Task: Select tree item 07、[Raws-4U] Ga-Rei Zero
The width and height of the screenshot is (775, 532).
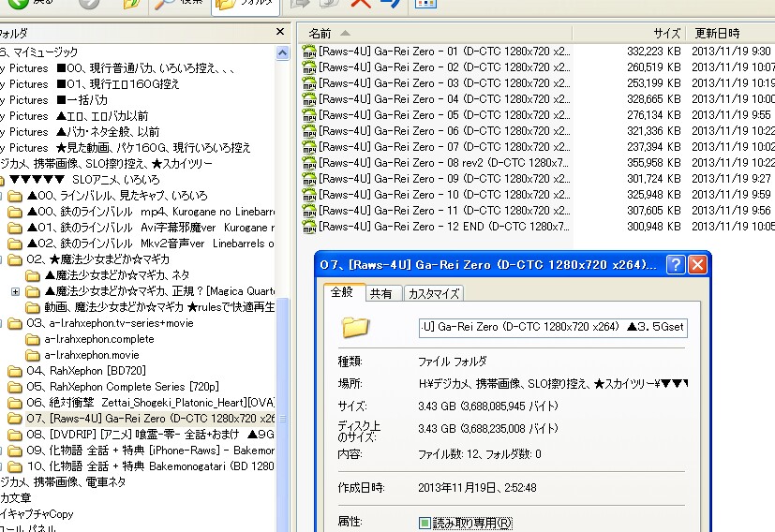Action: [x=150, y=419]
